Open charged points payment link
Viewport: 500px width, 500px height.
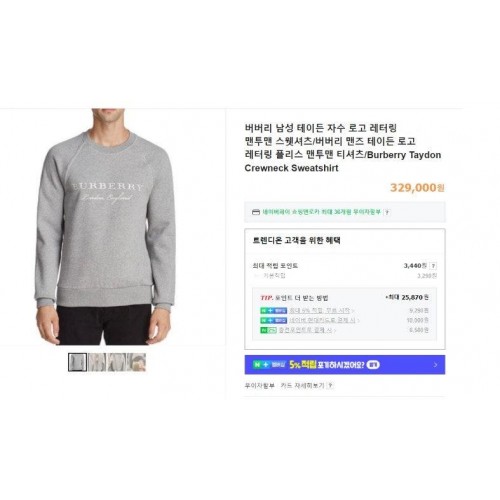pos(307,330)
